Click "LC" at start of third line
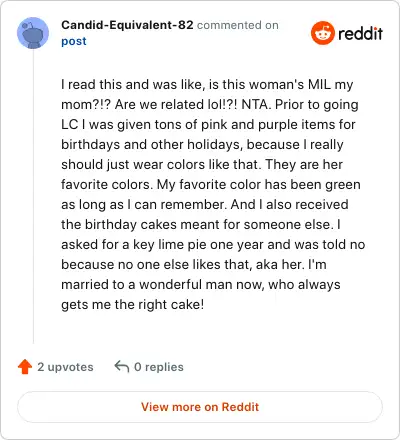The height and width of the screenshot is (440, 400). [70, 124]
